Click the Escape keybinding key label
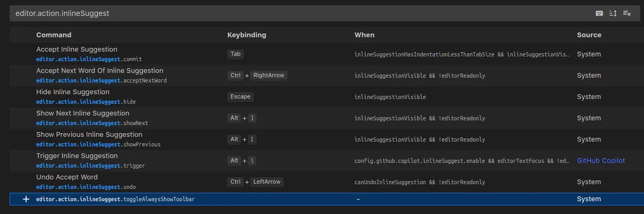 click(x=240, y=97)
